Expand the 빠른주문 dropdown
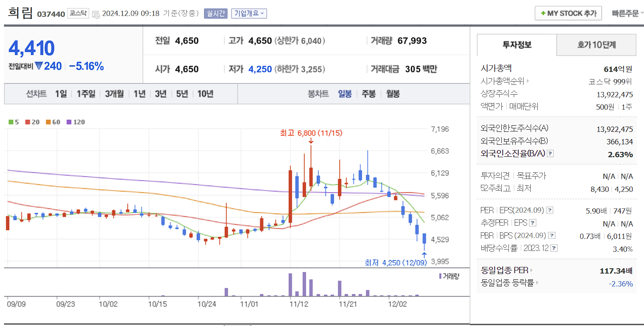 pos(627,13)
